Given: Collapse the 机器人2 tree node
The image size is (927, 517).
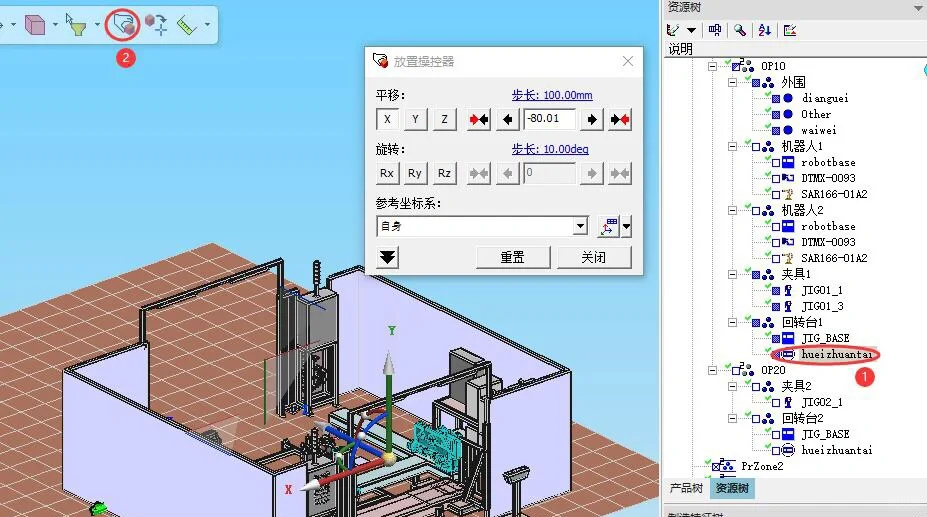Looking at the screenshot, I should (732, 210).
